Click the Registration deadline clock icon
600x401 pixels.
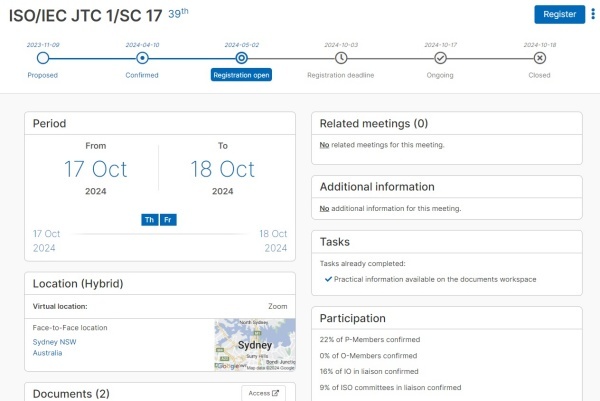(341, 58)
